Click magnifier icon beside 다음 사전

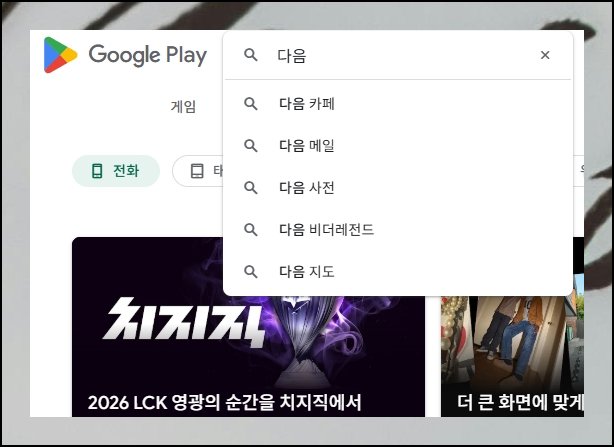coord(251,187)
